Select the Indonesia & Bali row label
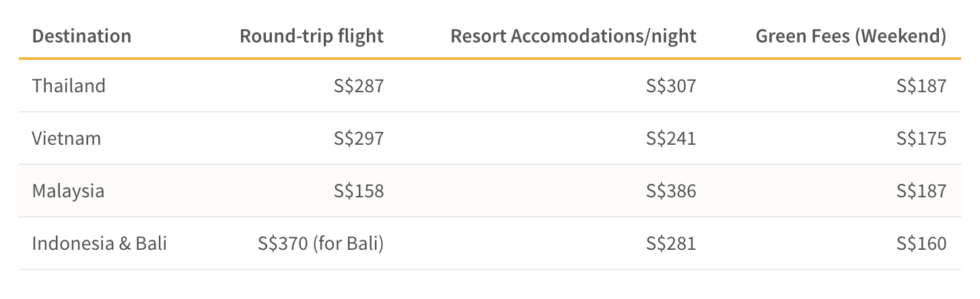The width and height of the screenshot is (980, 299). click(x=100, y=243)
